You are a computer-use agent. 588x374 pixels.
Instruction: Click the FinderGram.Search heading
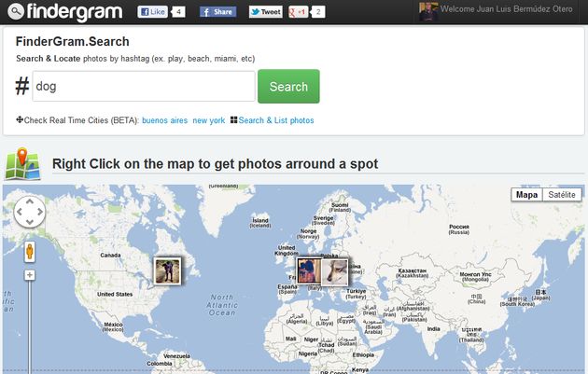coord(73,42)
